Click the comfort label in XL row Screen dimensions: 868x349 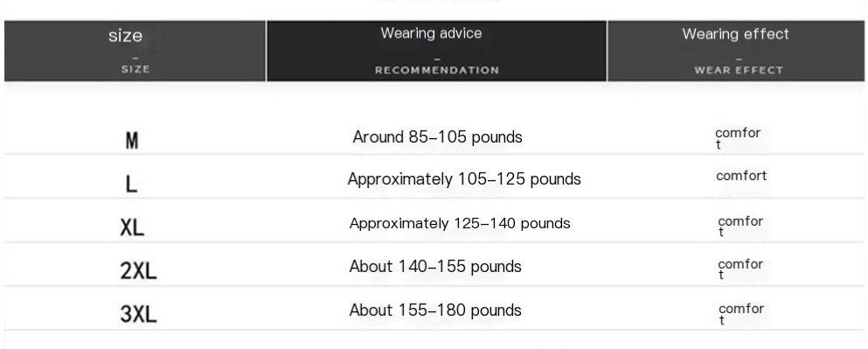coord(740,227)
